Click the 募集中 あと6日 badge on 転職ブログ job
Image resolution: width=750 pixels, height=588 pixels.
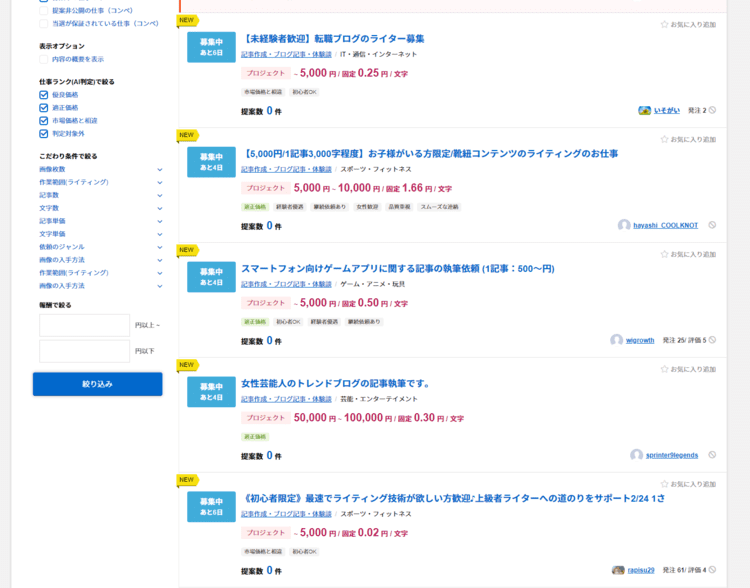tap(211, 47)
